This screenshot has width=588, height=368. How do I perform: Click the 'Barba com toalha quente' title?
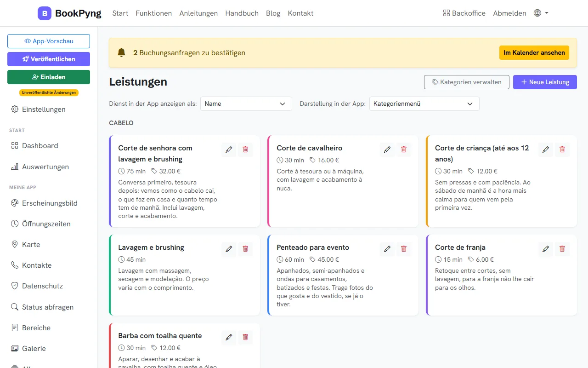pos(160,336)
